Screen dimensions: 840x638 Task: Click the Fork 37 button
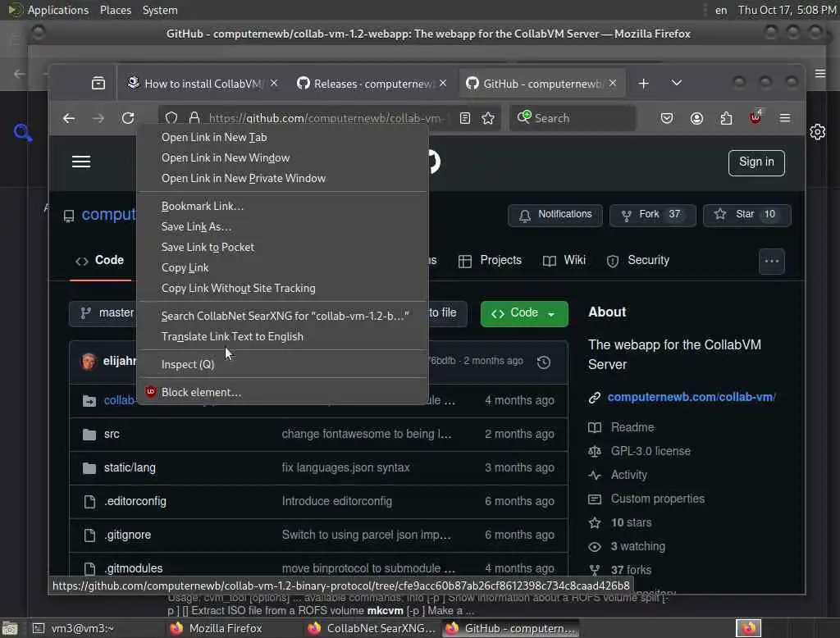coord(652,215)
